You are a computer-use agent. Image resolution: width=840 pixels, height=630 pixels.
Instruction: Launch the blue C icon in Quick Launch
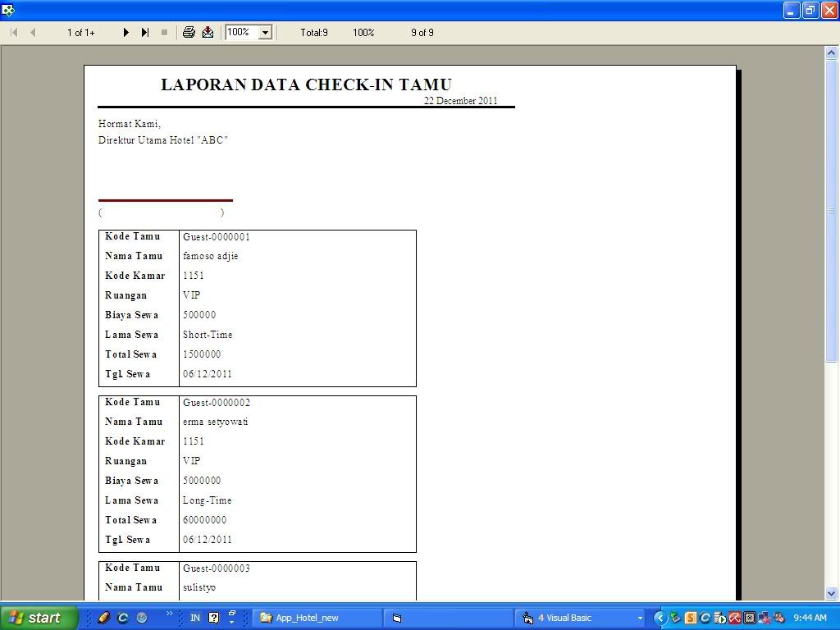point(123,618)
